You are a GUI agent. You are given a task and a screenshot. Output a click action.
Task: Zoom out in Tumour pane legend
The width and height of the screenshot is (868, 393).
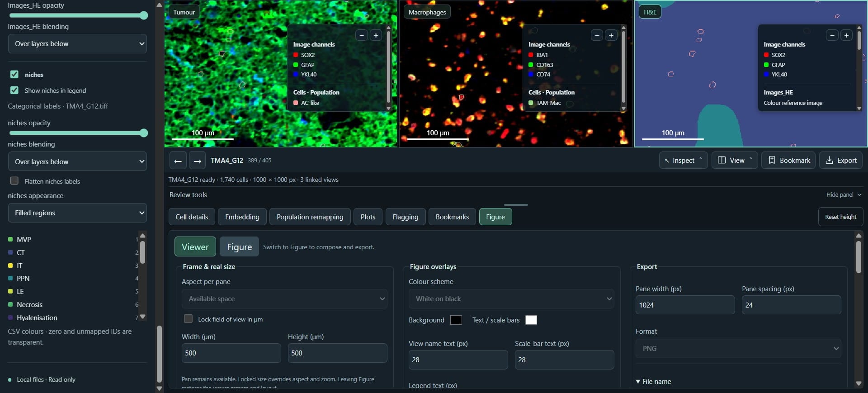(x=362, y=35)
